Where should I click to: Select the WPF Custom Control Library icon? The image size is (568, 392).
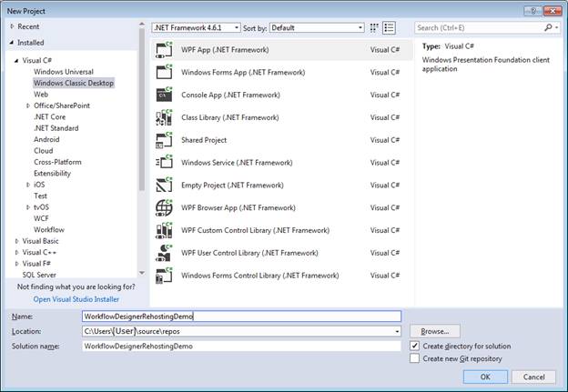(x=164, y=230)
